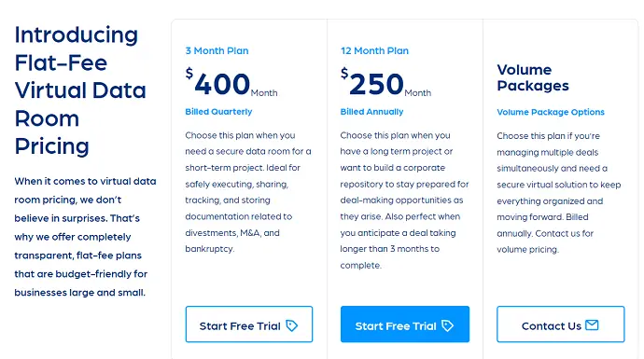Screen dimensions: 644x359
Task: Click the $400 price figure
Action: 218,82
